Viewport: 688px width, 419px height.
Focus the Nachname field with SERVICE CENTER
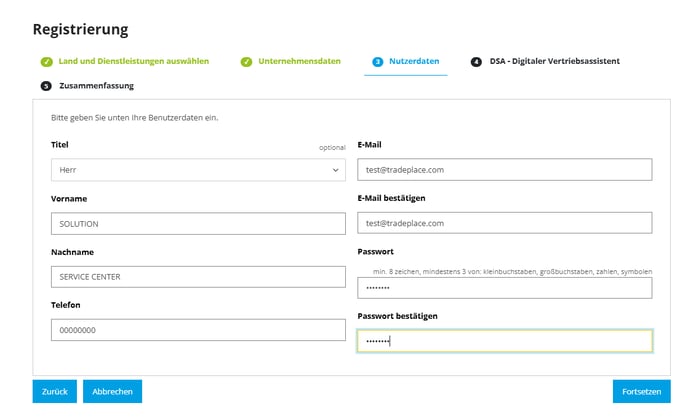(198, 277)
